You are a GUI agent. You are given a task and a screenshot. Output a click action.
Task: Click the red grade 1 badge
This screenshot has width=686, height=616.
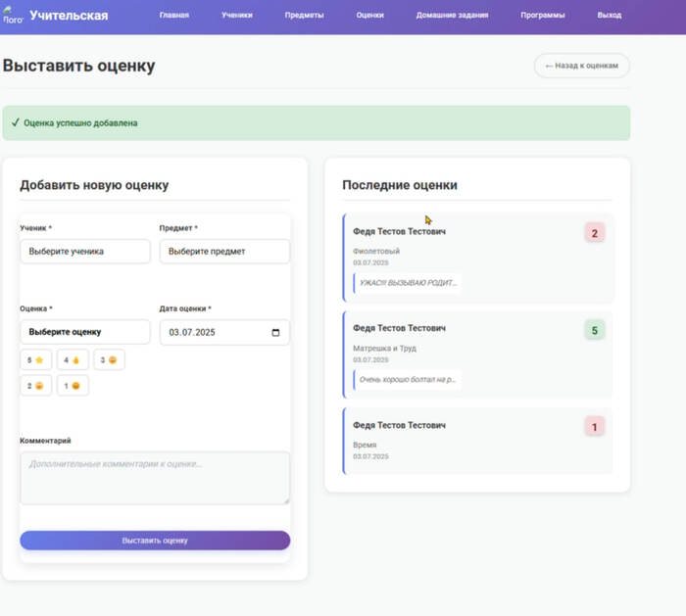pyautogui.click(x=595, y=427)
